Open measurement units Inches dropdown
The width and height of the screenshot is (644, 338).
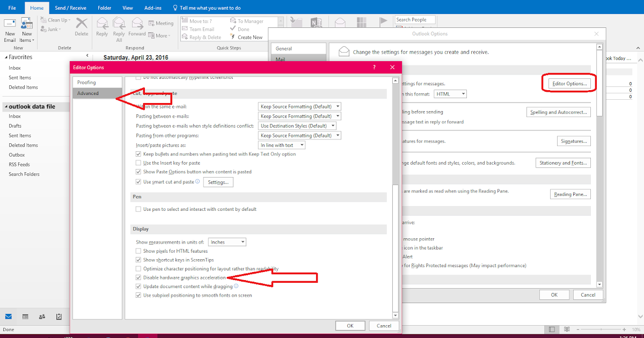[227, 242]
